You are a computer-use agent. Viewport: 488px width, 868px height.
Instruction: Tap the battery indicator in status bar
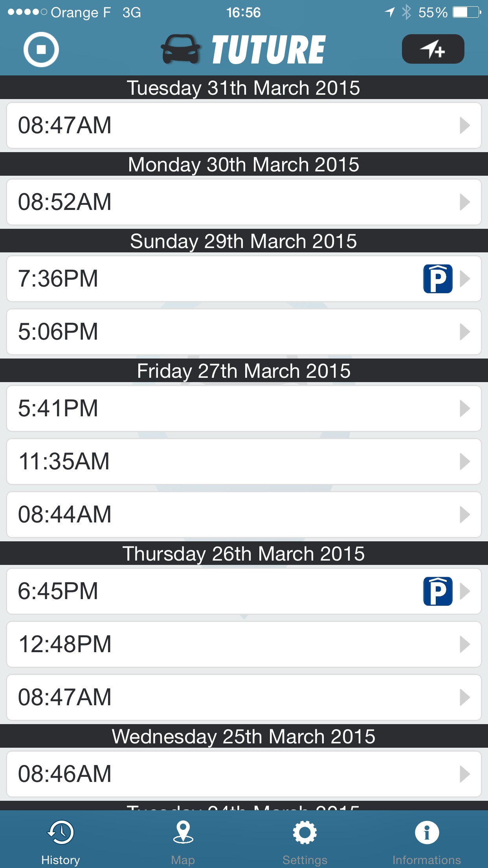[466, 13]
